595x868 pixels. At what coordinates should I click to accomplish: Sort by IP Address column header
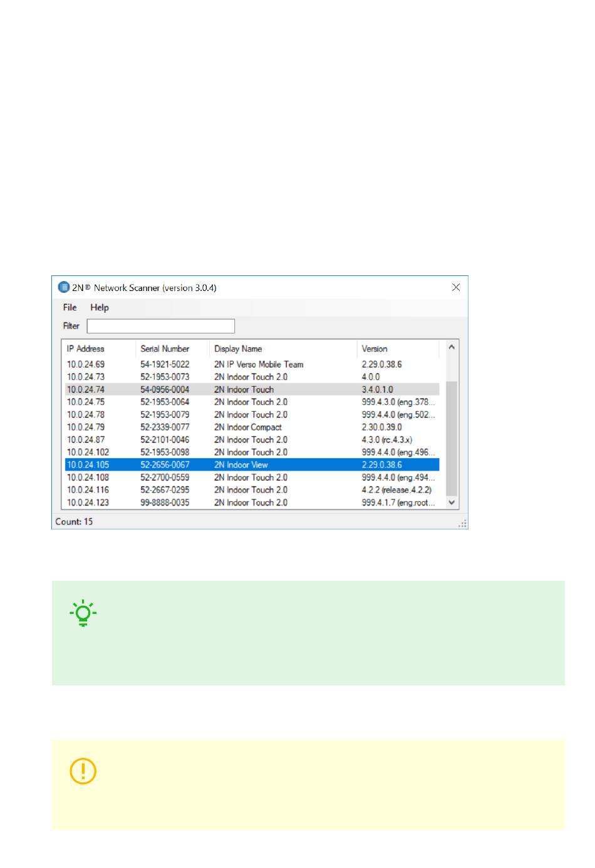99,349
